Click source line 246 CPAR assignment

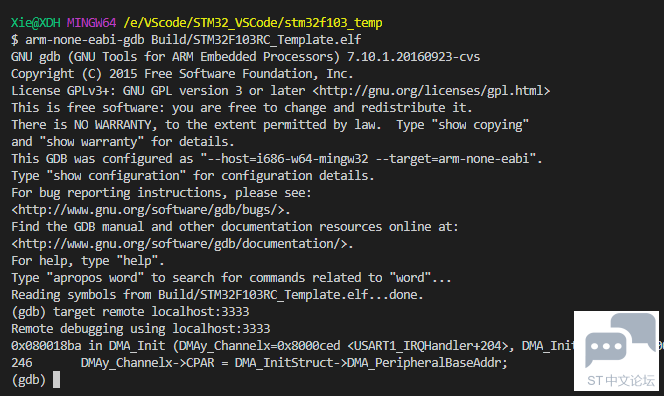pos(259,363)
